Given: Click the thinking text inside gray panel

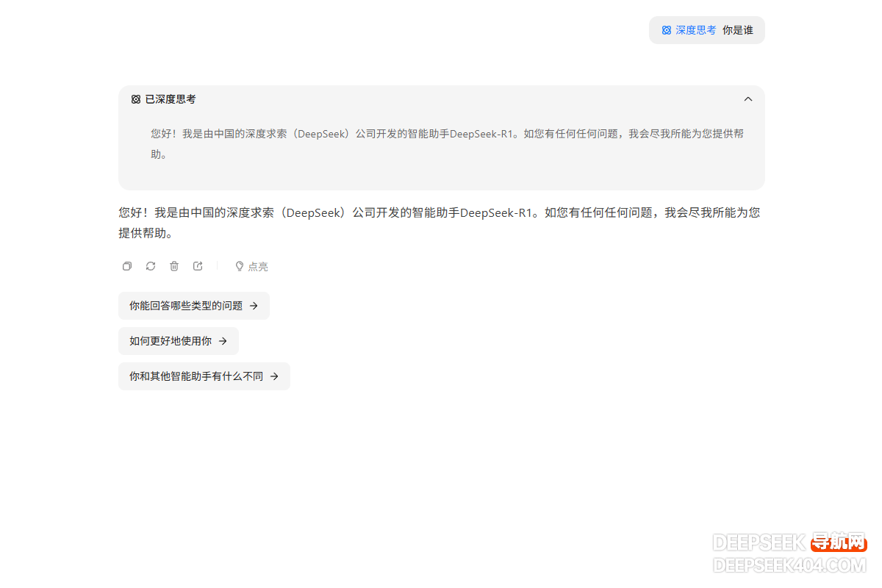Looking at the screenshot, I should pyautogui.click(x=448, y=144).
